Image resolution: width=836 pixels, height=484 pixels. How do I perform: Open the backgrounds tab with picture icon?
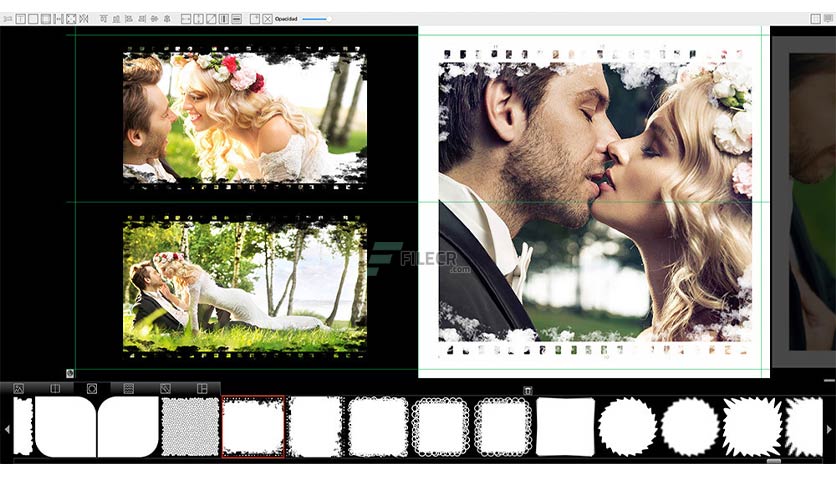tap(19, 389)
